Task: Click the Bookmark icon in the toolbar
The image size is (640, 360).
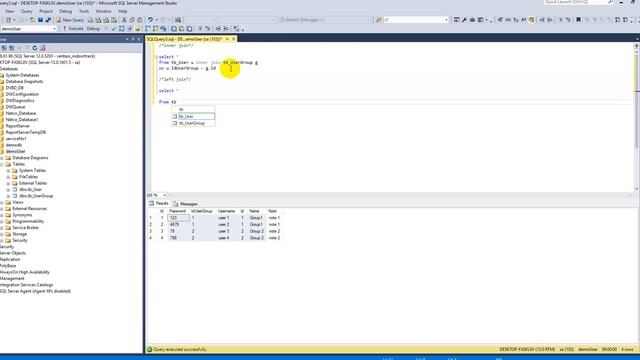Action: 578,20
